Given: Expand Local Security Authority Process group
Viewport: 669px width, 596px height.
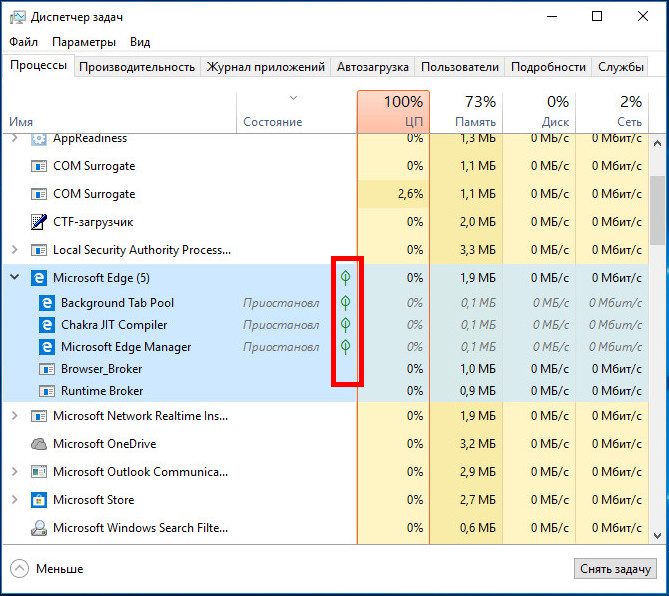Looking at the screenshot, I should (x=15, y=250).
